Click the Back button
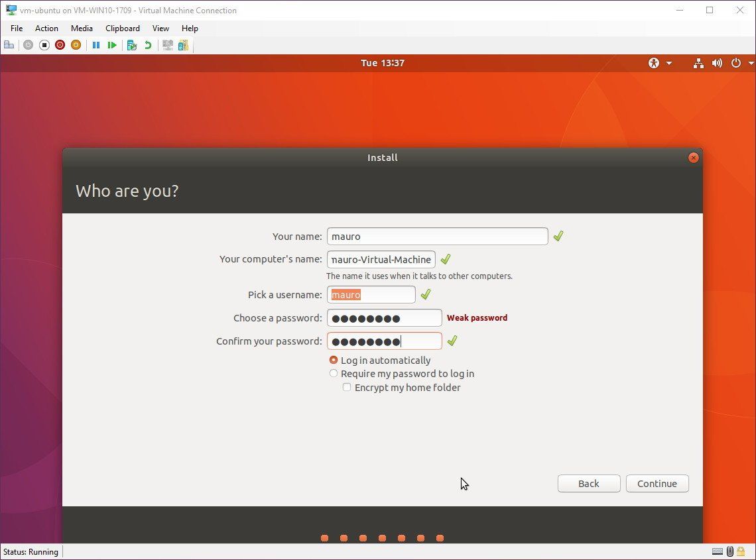 coord(589,483)
